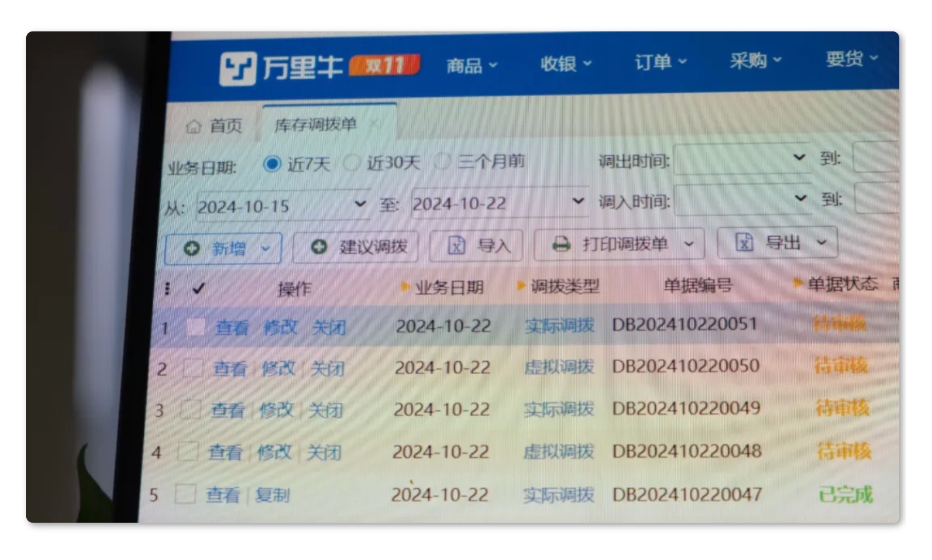932x560 pixels.
Task: Expand the 打印调拨单 dropdown arrow
Action: click(689, 244)
